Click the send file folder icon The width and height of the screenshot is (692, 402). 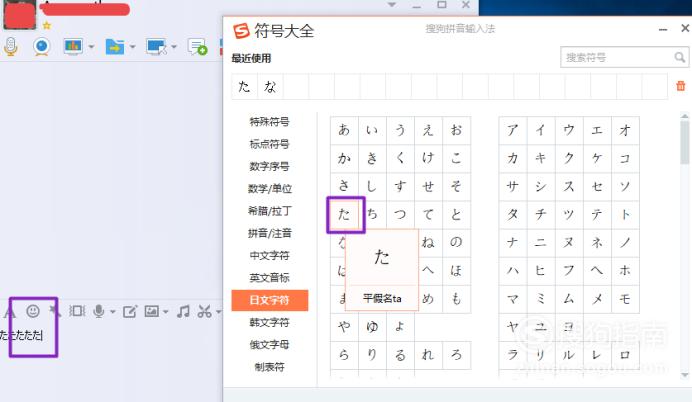coord(115,46)
